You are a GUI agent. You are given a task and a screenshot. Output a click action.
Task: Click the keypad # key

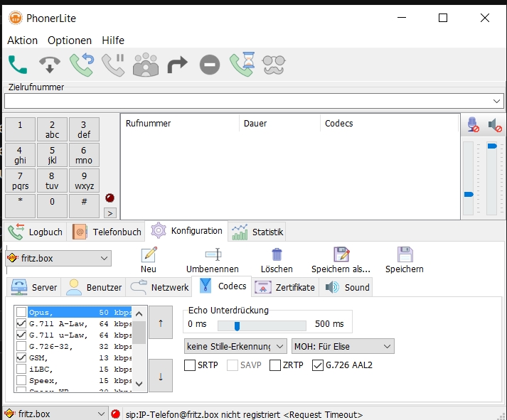pos(84,206)
